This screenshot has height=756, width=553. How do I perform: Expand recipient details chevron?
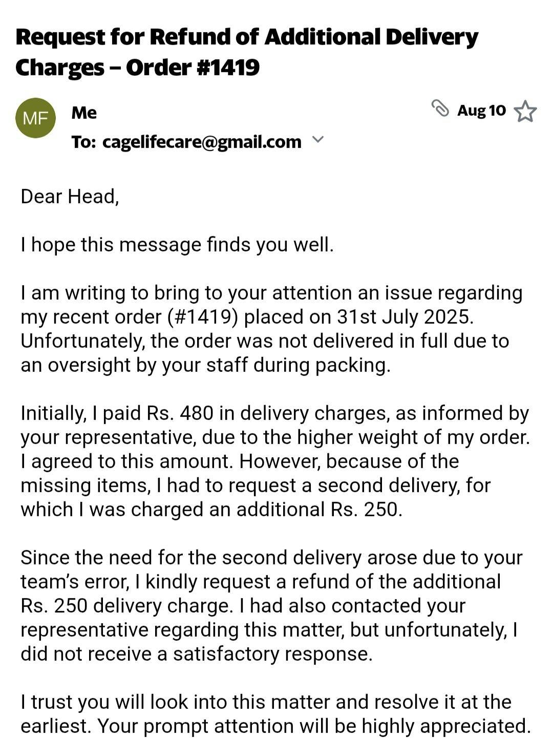[x=318, y=139]
